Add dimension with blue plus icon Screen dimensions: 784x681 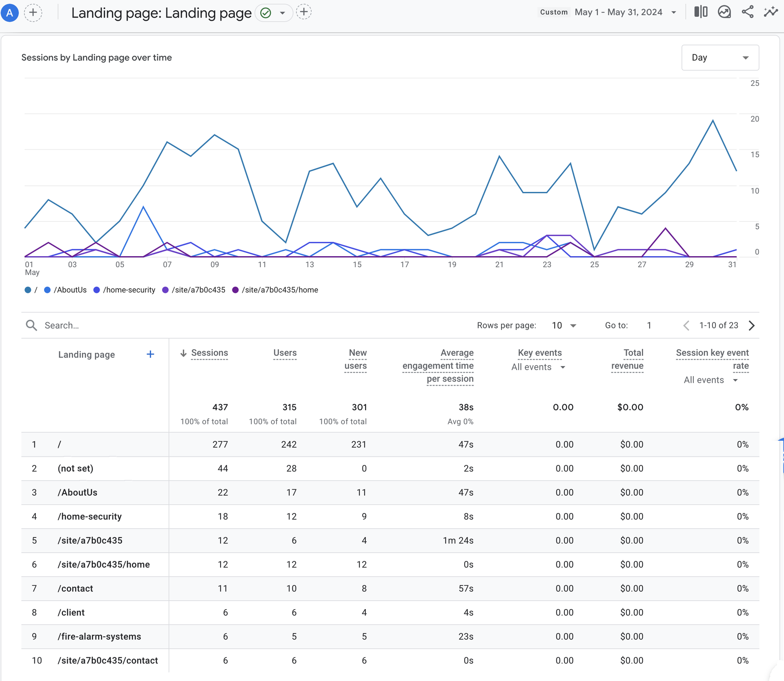[x=150, y=354]
